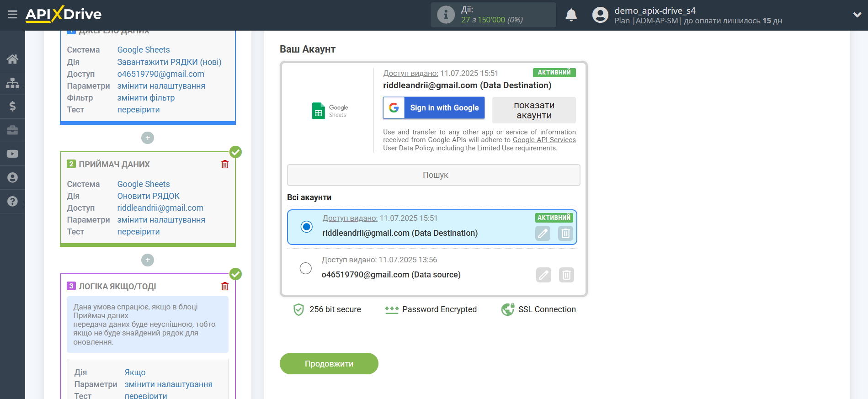Viewport: 868px width, 399px height.
Task: Open the profile sidebar icon
Action: 12,177
